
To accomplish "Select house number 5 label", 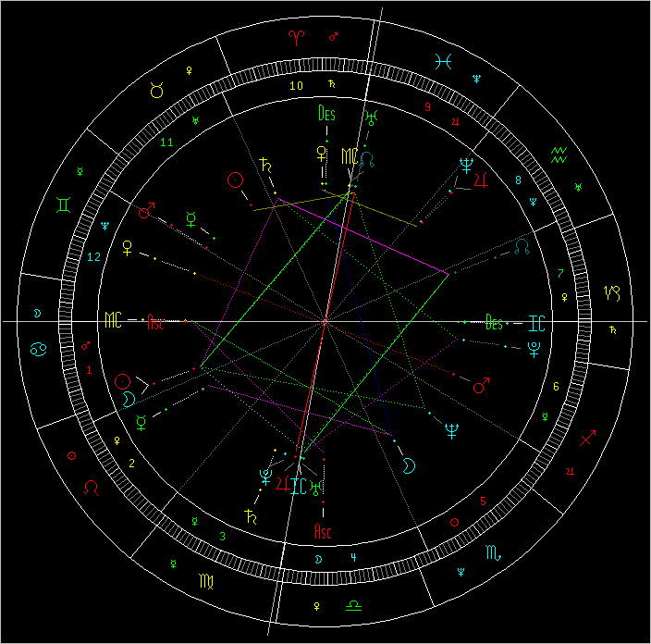I will coord(483,502).
